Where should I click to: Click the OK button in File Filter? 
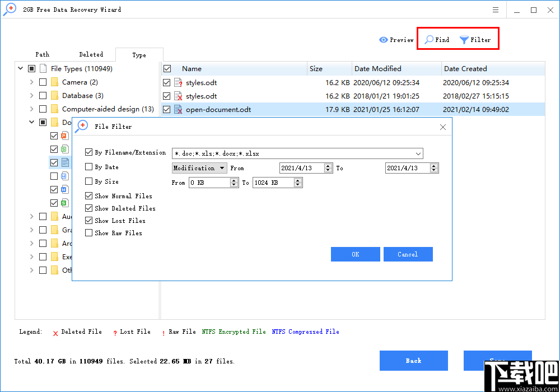point(355,254)
